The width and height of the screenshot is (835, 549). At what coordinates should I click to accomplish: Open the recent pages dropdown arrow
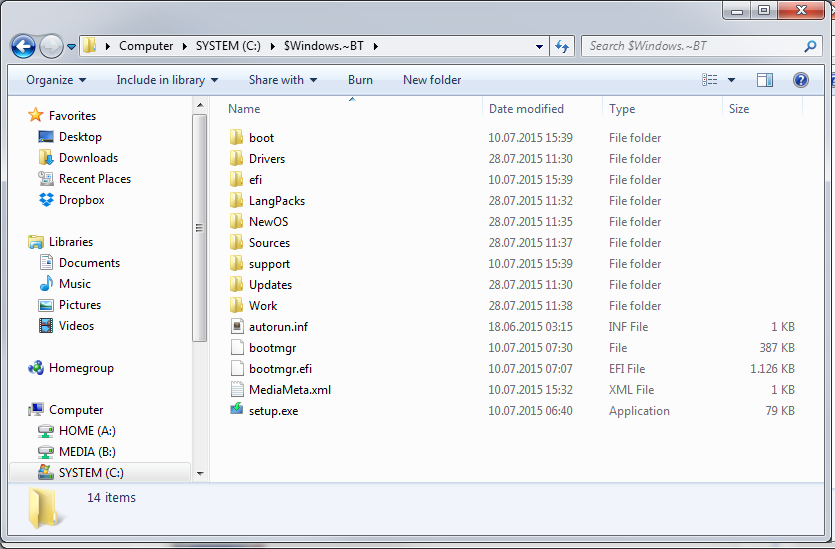(71, 47)
